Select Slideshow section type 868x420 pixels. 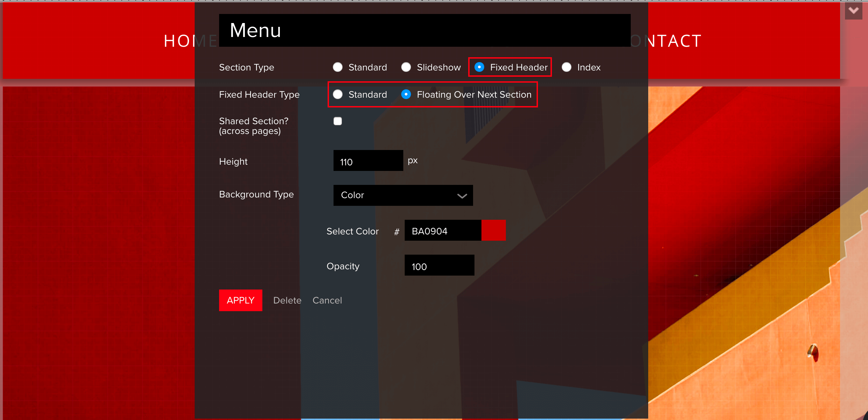pos(406,67)
